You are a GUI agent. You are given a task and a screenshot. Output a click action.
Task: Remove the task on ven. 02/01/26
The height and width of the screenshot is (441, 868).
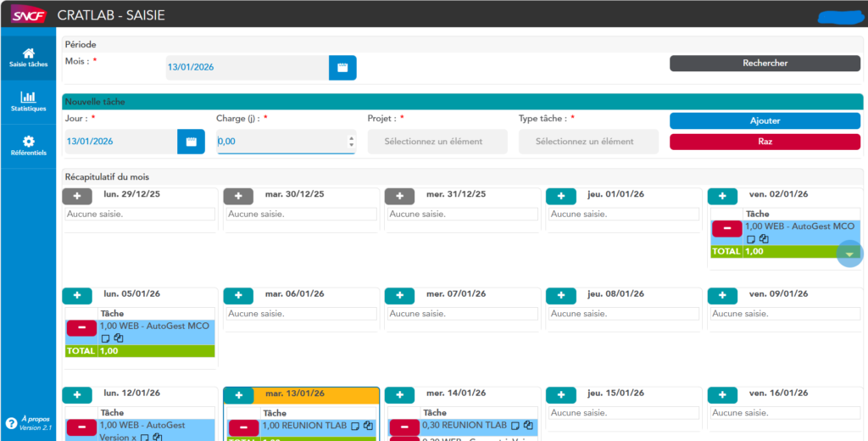pos(726,228)
